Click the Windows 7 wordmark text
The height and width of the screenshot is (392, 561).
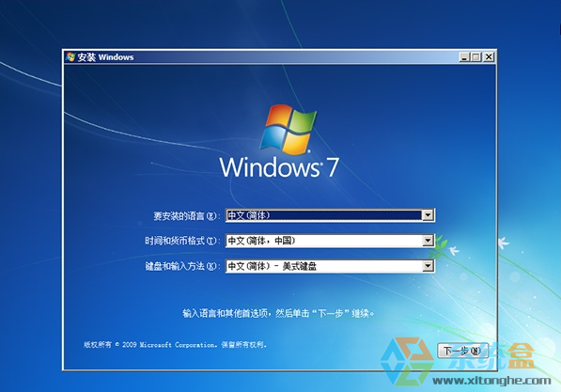pos(279,166)
